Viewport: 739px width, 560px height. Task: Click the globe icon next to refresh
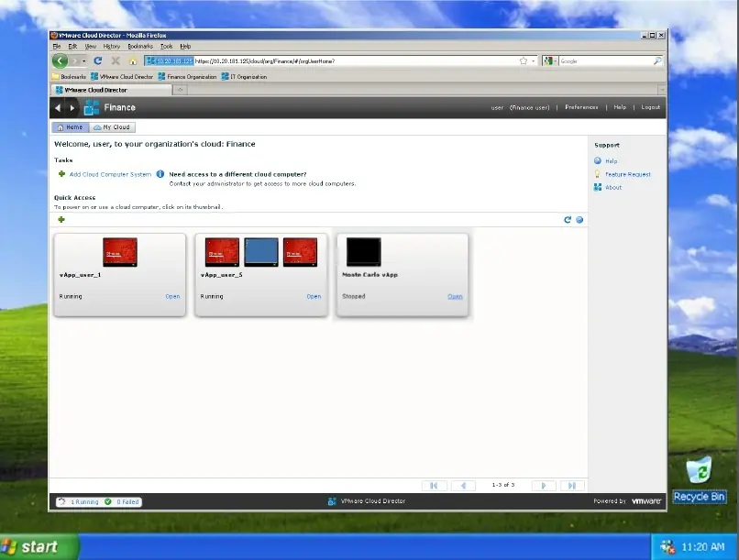(579, 220)
